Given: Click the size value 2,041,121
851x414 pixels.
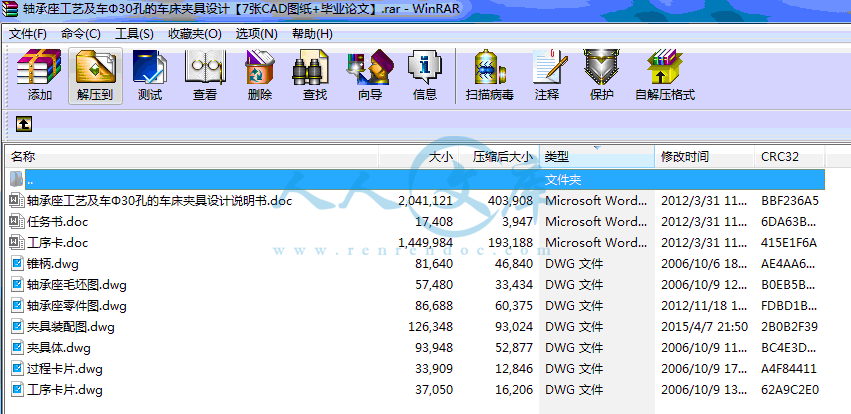Looking at the screenshot, I should (x=425, y=201).
